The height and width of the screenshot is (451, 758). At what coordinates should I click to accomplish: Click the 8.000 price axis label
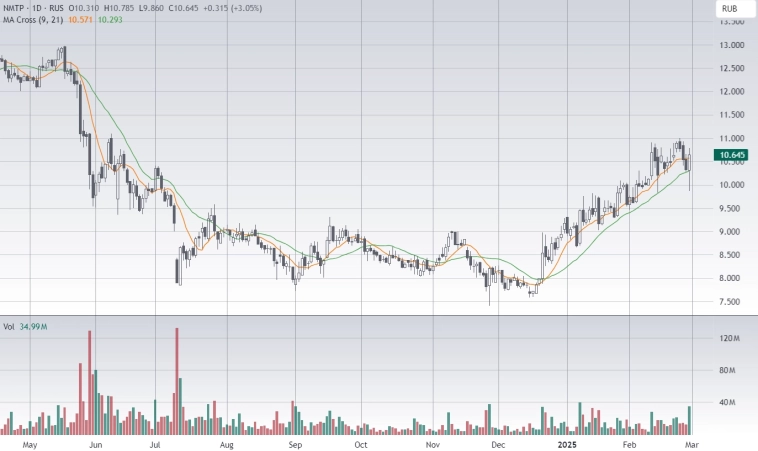730,278
